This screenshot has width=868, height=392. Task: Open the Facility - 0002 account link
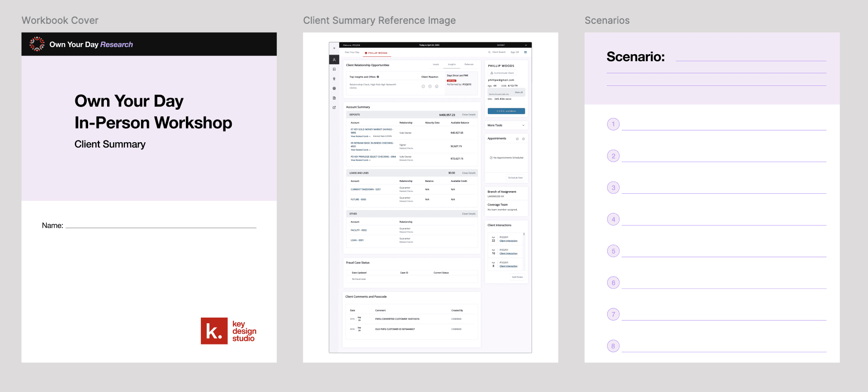click(x=359, y=230)
